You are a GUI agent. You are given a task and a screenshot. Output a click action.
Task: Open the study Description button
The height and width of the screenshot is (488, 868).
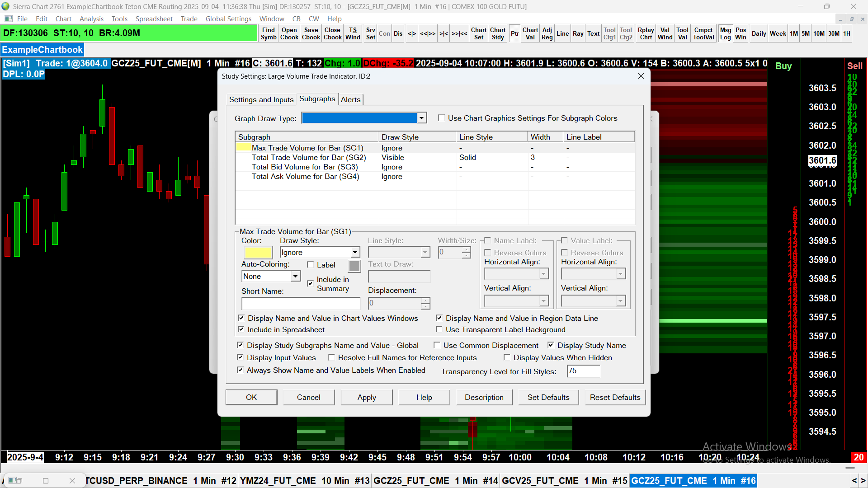(484, 397)
